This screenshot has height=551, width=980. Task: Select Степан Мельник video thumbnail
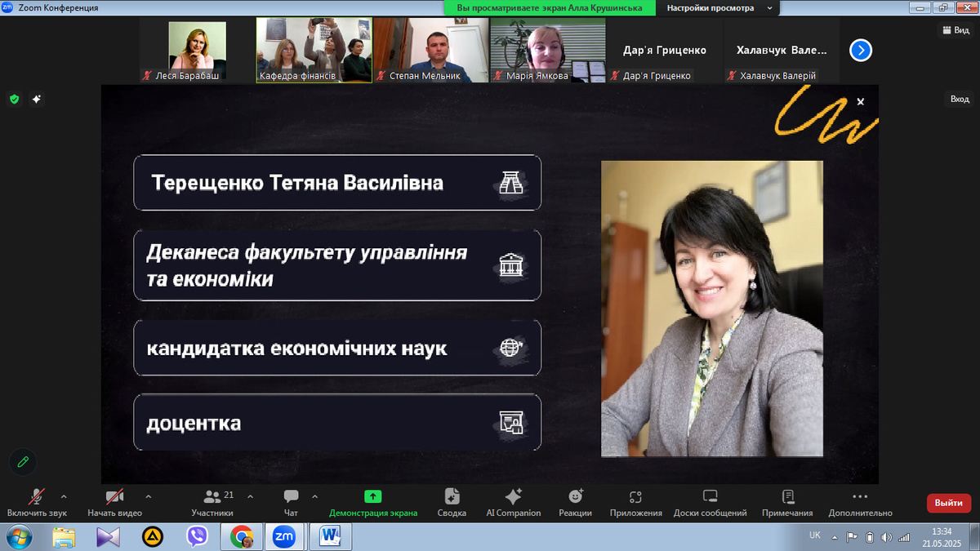[430, 51]
